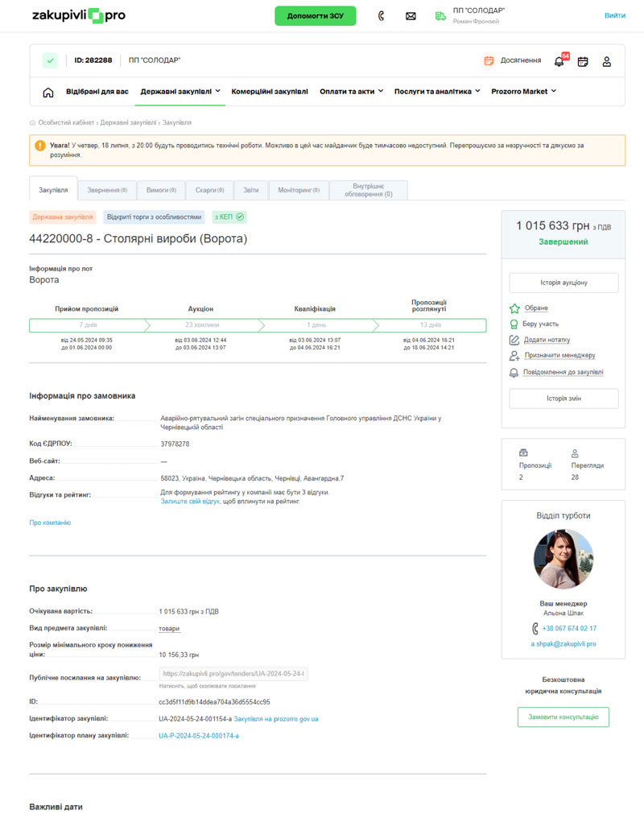Image resolution: width=644 pixels, height=814 pixels.
Task: Toggle Беру участь participation marker
Action: click(514, 324)
